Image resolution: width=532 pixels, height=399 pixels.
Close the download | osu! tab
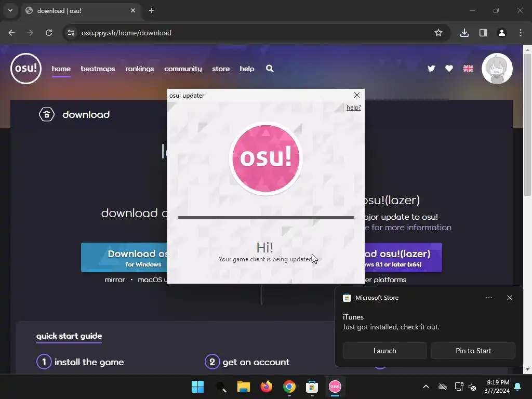coord(133,10)
